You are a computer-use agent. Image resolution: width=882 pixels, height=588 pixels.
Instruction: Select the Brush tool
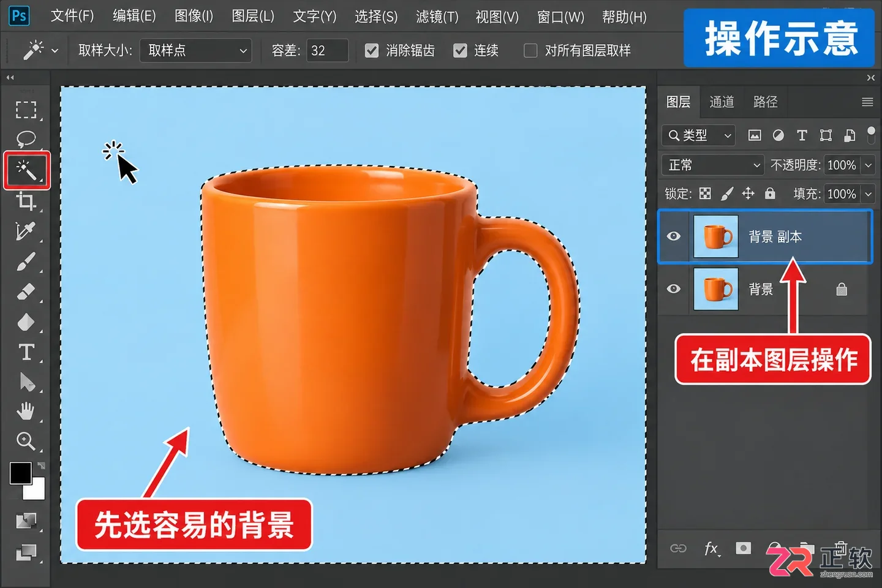click(x=26, y=262)
